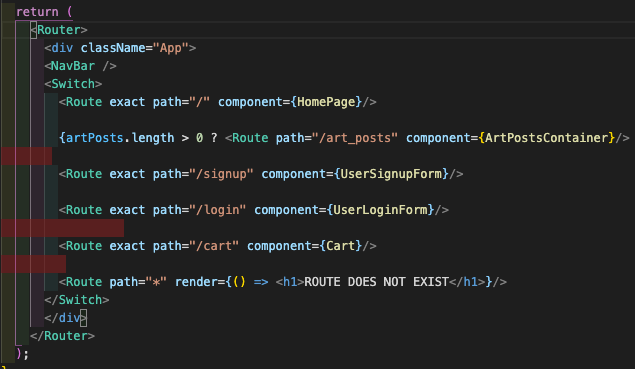Click the "/signup" path string
The width and height of the screenshot is (635, 369).
coord(221,174)
